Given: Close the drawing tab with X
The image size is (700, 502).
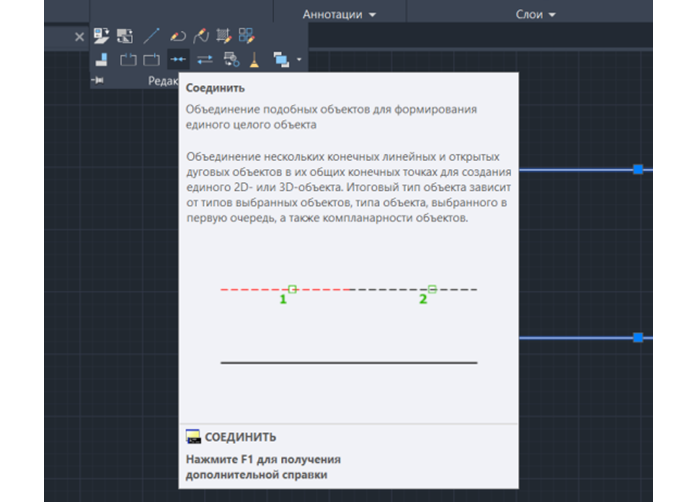Looking at the screenshot, I should pos(79,37).
